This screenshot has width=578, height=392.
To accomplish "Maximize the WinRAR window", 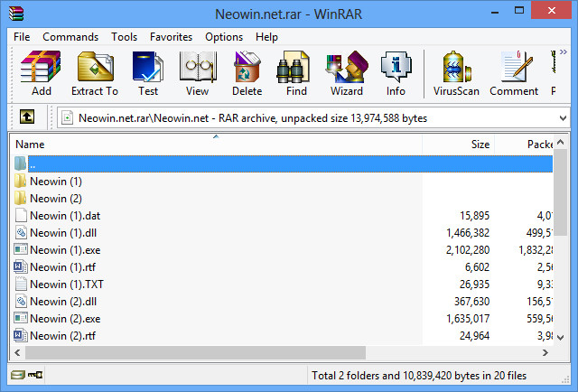I will click(519, 11).
